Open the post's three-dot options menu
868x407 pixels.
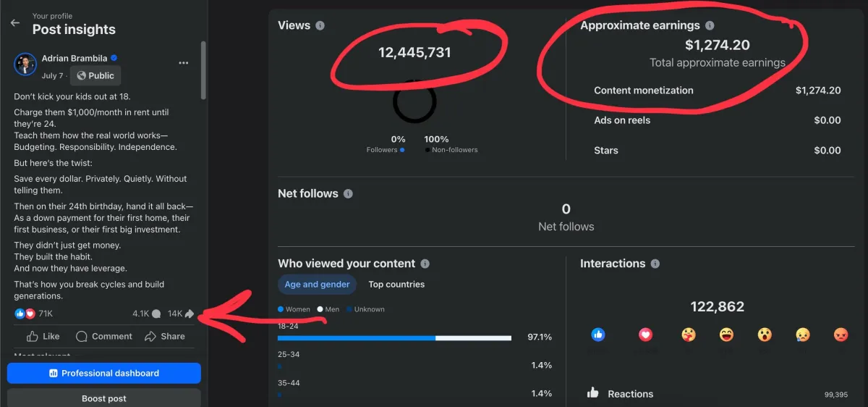pos(184,63)
